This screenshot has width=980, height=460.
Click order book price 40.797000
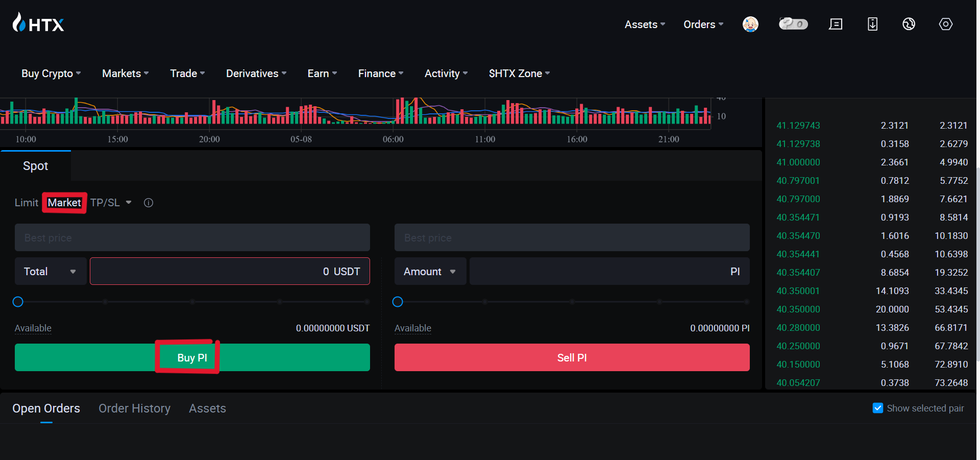(x=798, y=199)
